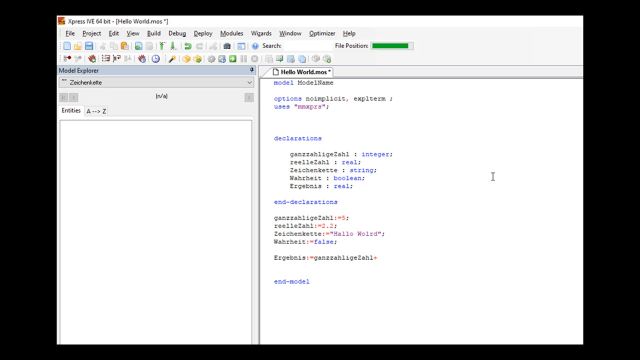The width and height of the screenshot is (640, 360).
Task: Open the Help menu
Action: coord(349,33)
